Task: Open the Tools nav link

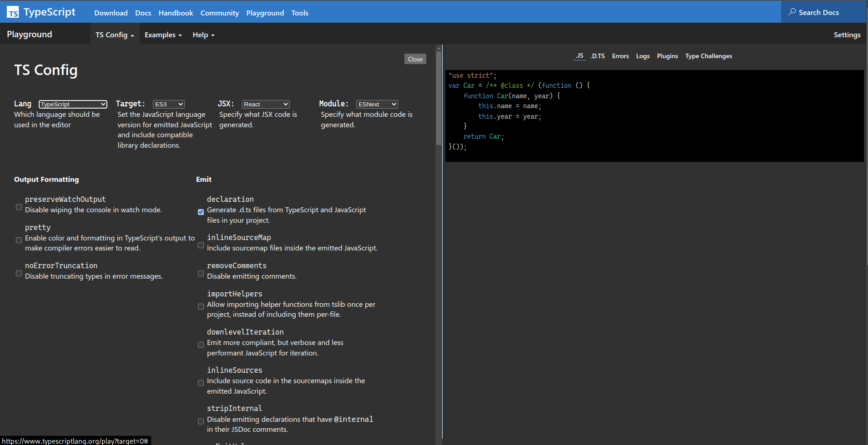Action: (300, 13)
